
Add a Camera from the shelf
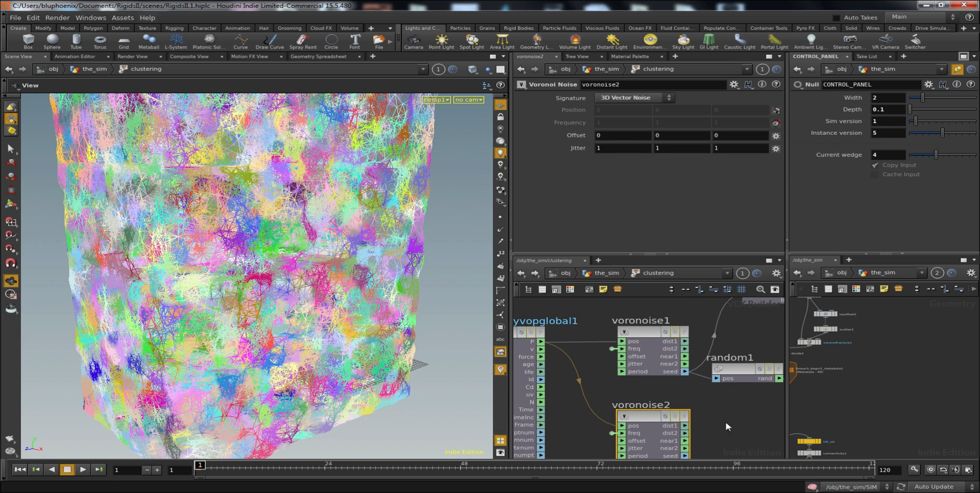tap(413, 42)
